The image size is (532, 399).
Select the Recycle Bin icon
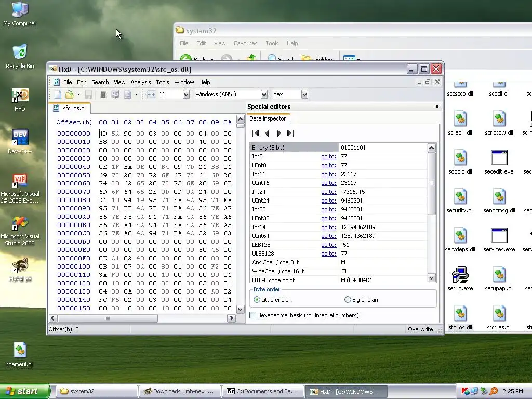tap(20, 56)
